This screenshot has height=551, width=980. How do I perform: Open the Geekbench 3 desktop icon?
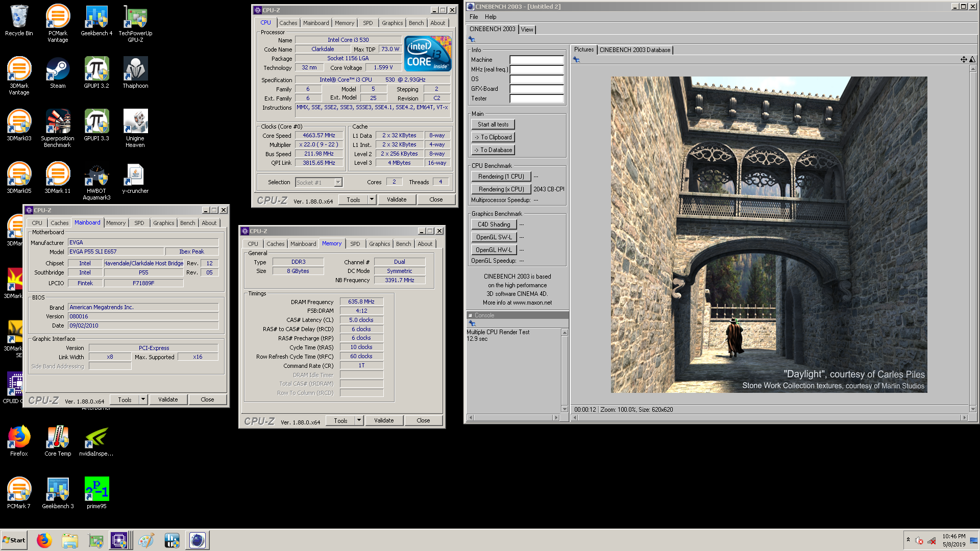(x=58, y=493)
